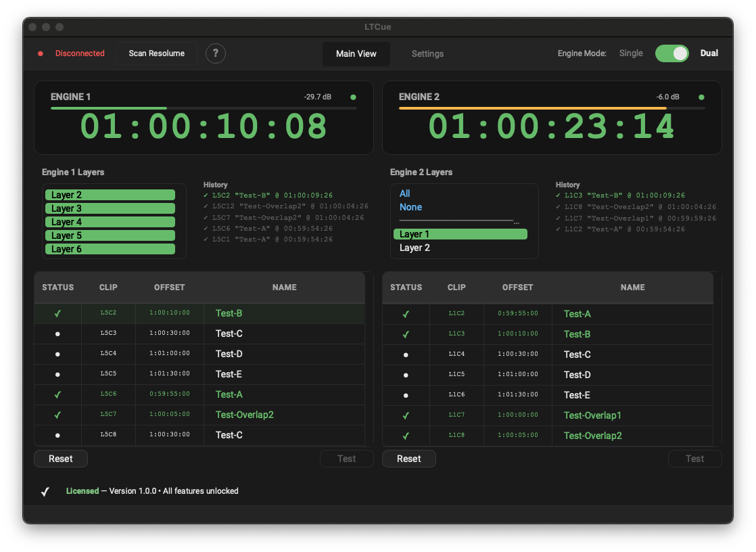Click the checkmark status icon for Test-Overlap1
This screenshot has width=756, height=552.
(x=406, y=415)
